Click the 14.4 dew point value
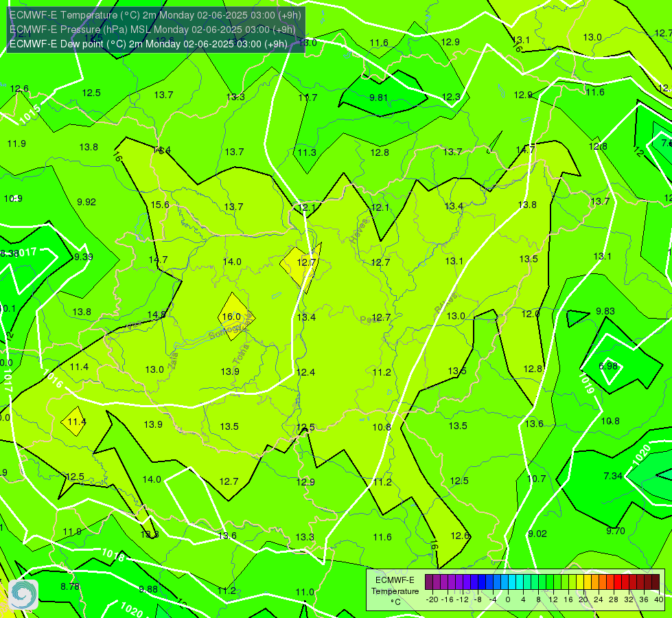The width and height of the screenshot is (672, 618). (x=162, y=150)
